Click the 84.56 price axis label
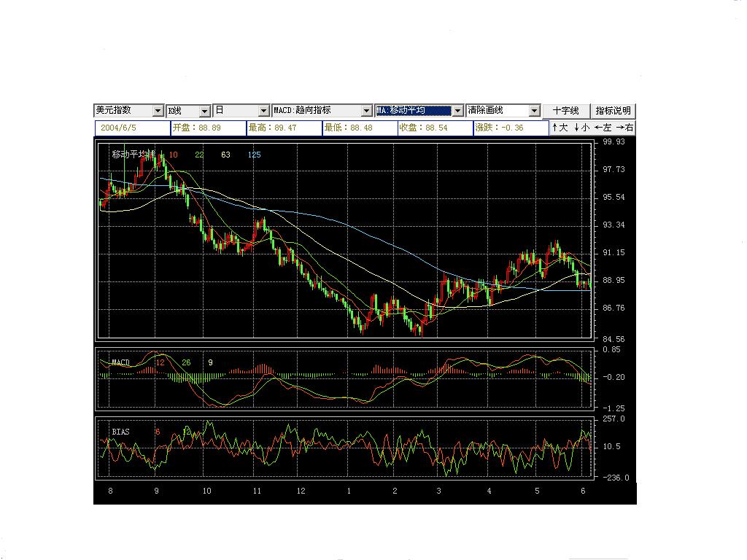The image size is (747, 560). click(614, 339)
